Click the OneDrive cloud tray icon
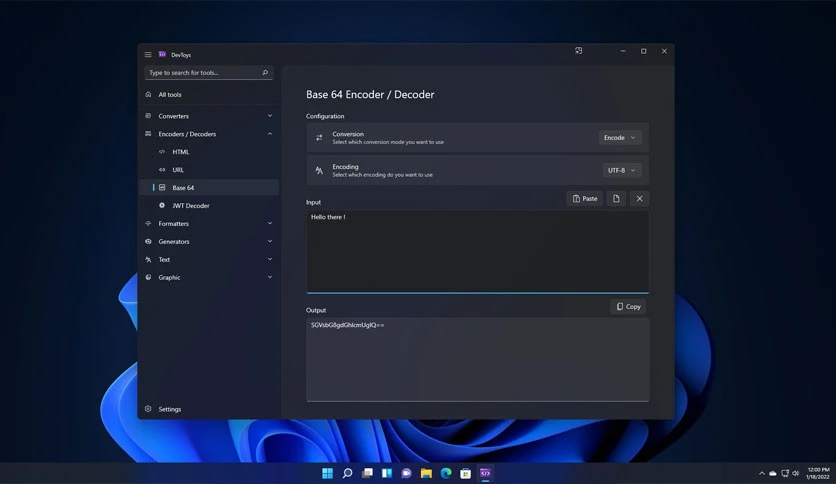 (773, 473)
